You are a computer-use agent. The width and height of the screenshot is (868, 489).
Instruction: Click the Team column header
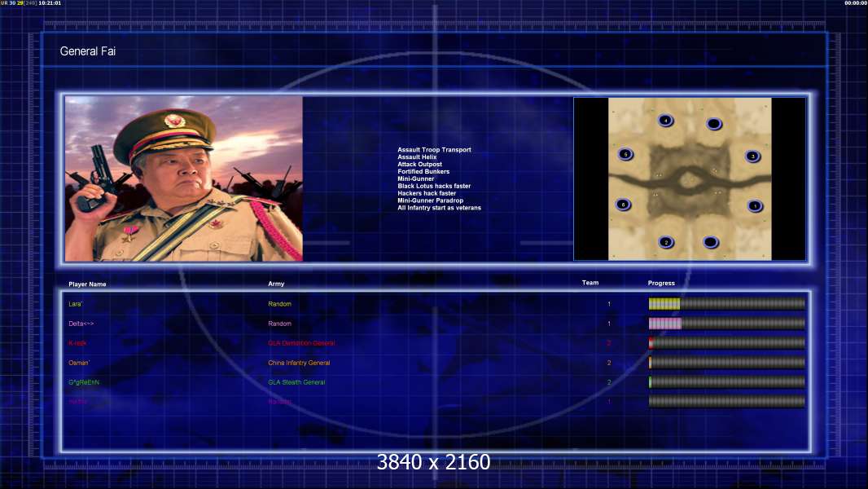tap(590, 283)
